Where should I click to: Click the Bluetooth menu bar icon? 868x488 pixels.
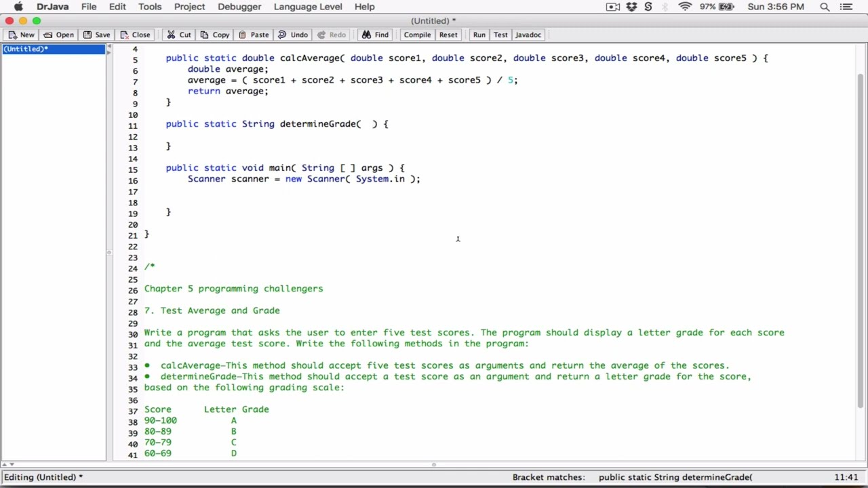tap(666, 7)
